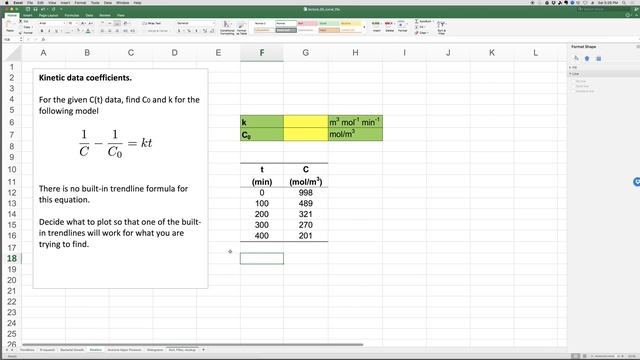Open the View ribbon tab
640x360 pixels.
pos(121,15)
